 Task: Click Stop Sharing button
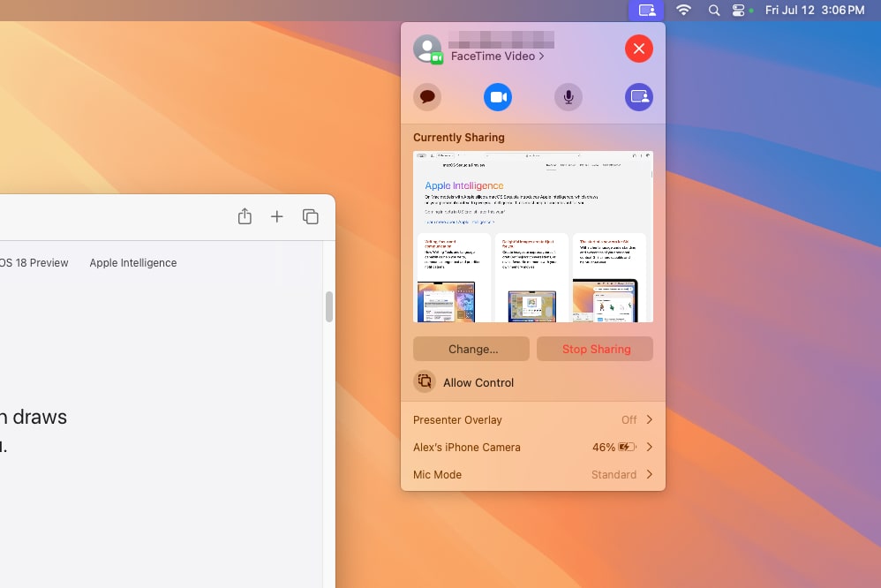click(595, 349)
